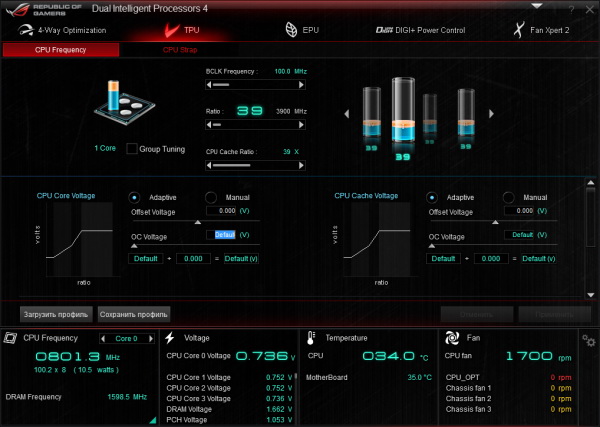Click the Fan Xpert 2 icon

point(519,30)
